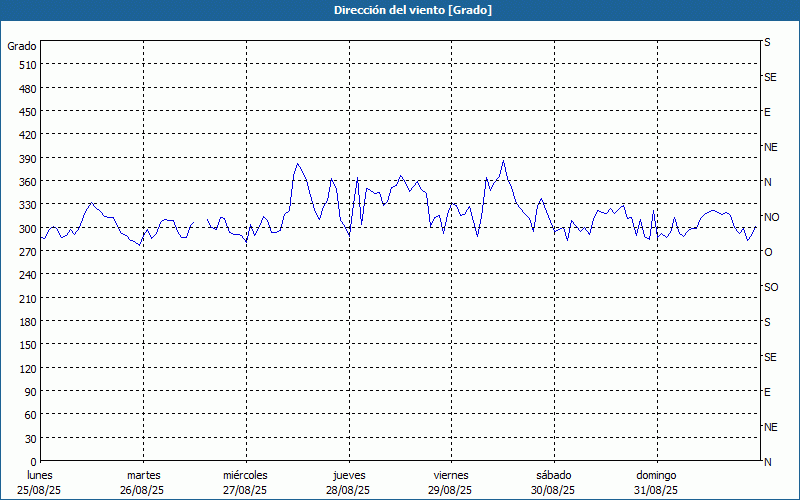Select the 0 value at the axis bottom
This screenshot has height=500, width=800.
[x=33, y=462]
